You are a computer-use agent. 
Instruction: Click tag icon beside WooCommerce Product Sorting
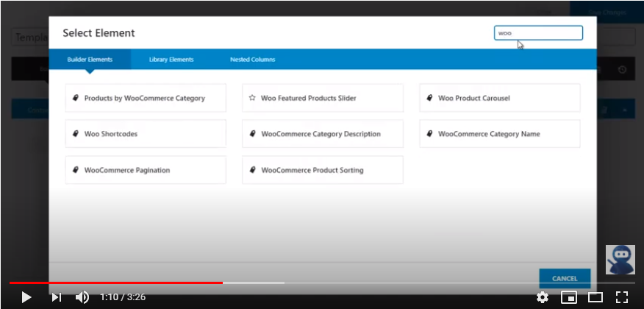[x=253, y=170]
